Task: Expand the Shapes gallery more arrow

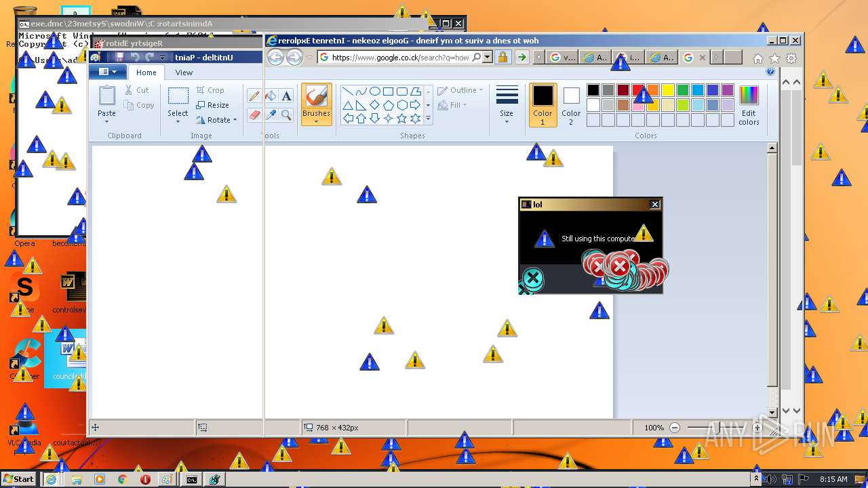Action: point(428,119)
